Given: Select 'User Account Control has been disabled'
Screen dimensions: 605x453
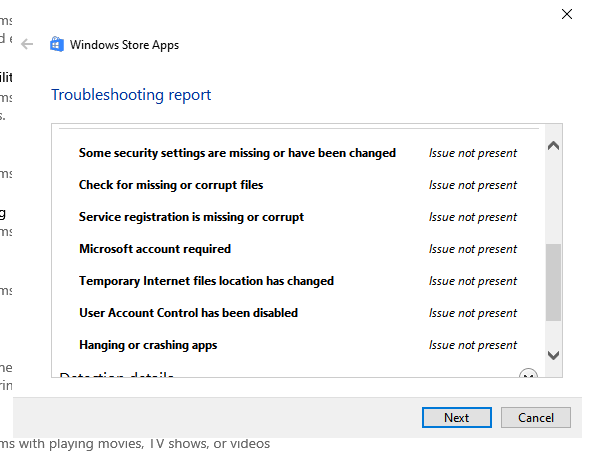Looking at the screenshot, I should [188, 313].
